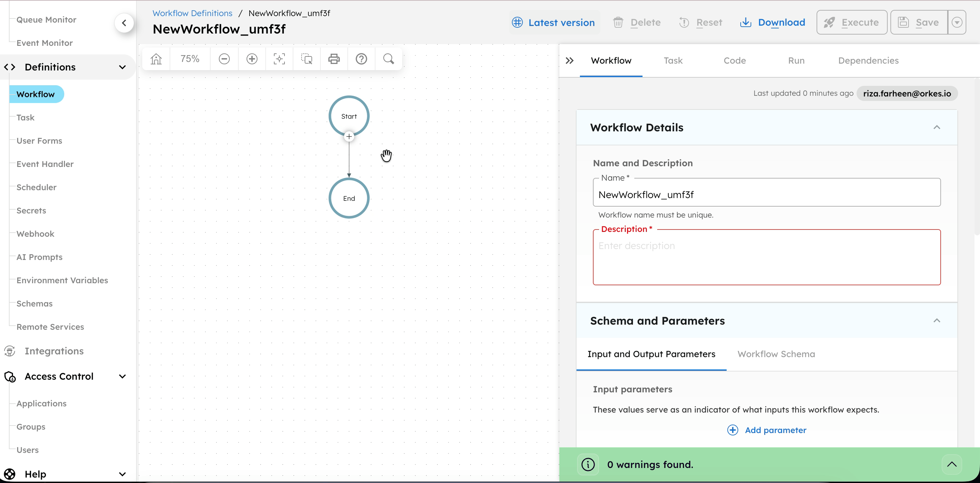The image size is (980, 483).
Task: Click the 75% zoom level indicator
Action: (190, 59)
